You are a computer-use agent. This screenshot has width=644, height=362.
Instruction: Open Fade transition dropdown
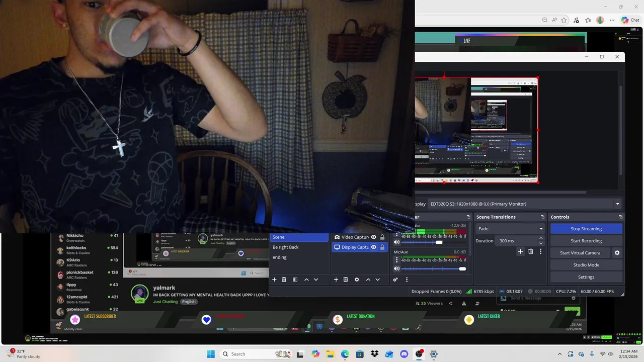(x=510, y=229)
